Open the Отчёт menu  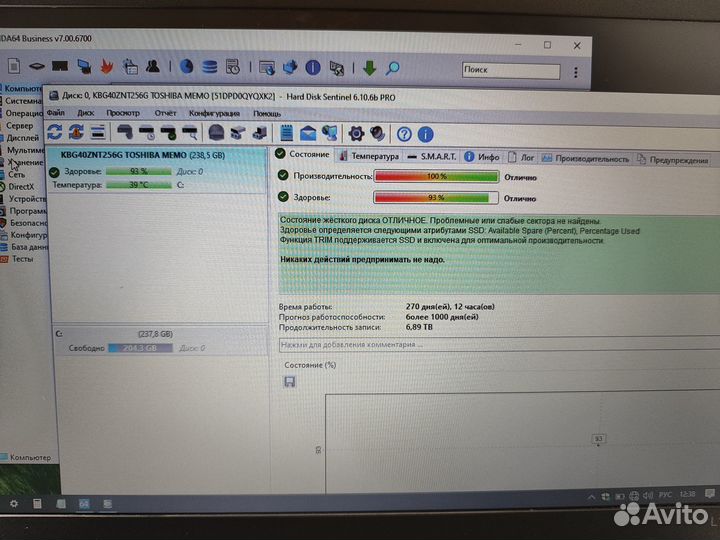(x=165, y=113)
